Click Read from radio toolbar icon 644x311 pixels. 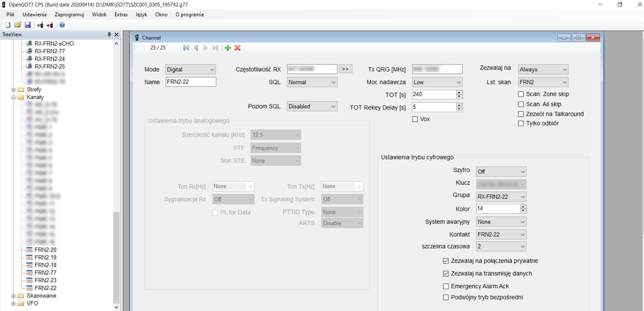coord(40,25)
